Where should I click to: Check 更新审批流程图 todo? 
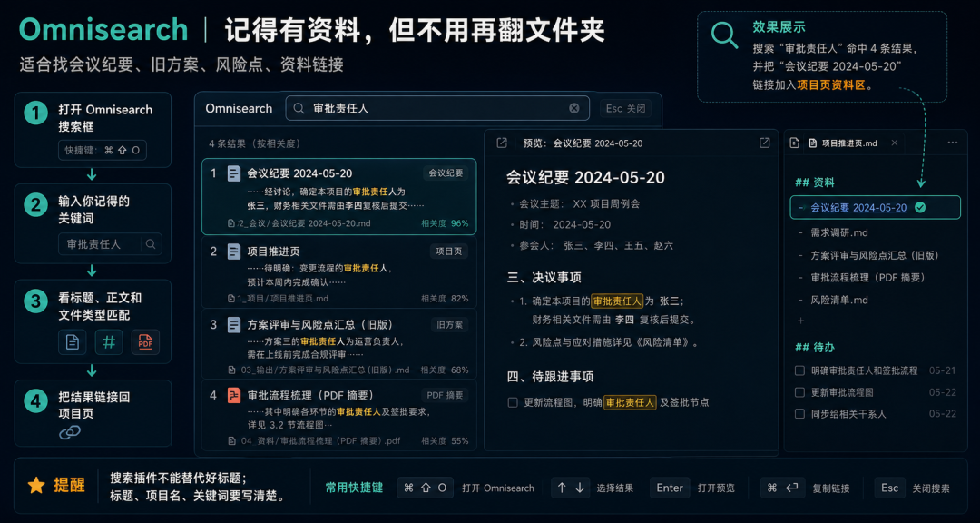click(799, 392)
